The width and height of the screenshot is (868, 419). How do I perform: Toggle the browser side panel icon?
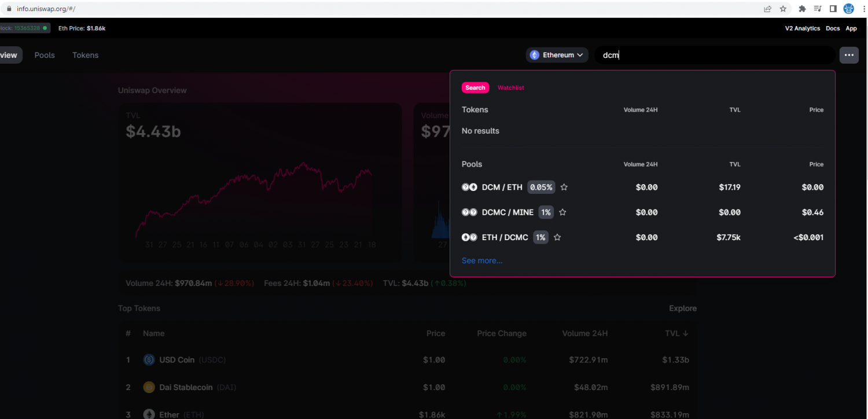point(833,9)
